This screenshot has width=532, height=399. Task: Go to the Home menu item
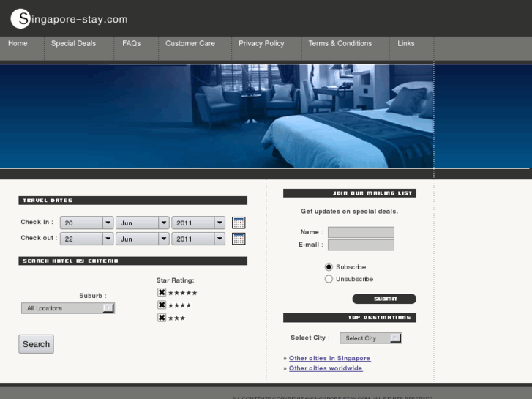18,43
